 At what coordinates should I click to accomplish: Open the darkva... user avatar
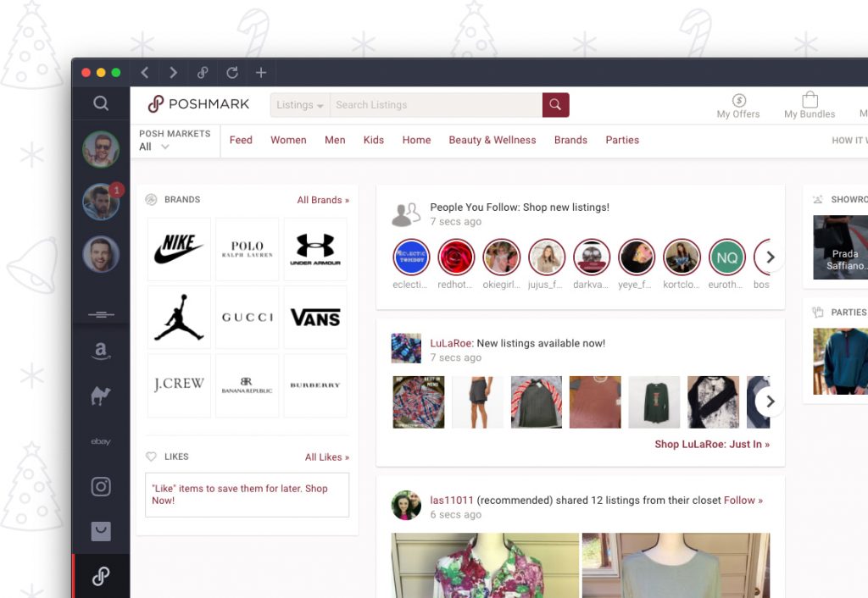[x=591, y=257]
